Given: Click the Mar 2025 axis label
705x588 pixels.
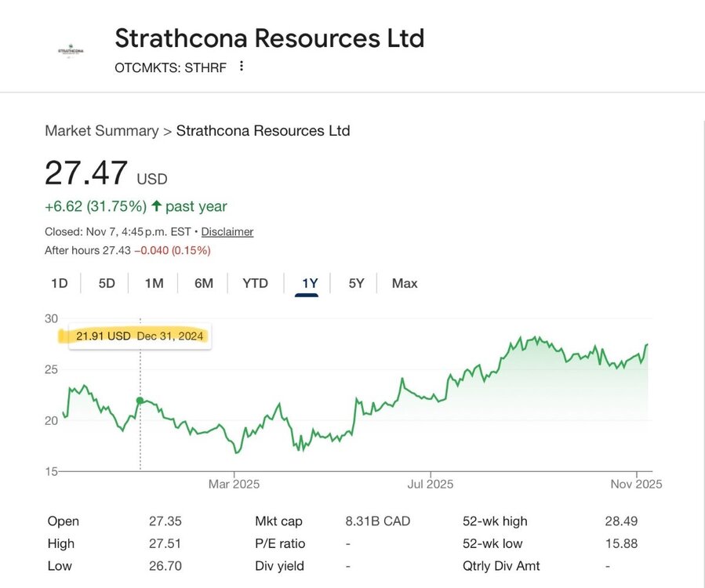Looking at the screenshot, I should click(x=234, y=485).
